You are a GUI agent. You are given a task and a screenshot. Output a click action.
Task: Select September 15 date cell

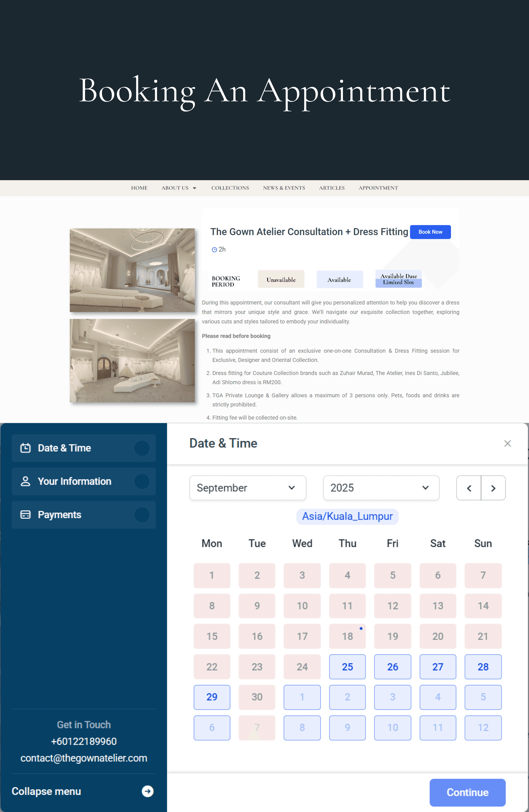212,636
